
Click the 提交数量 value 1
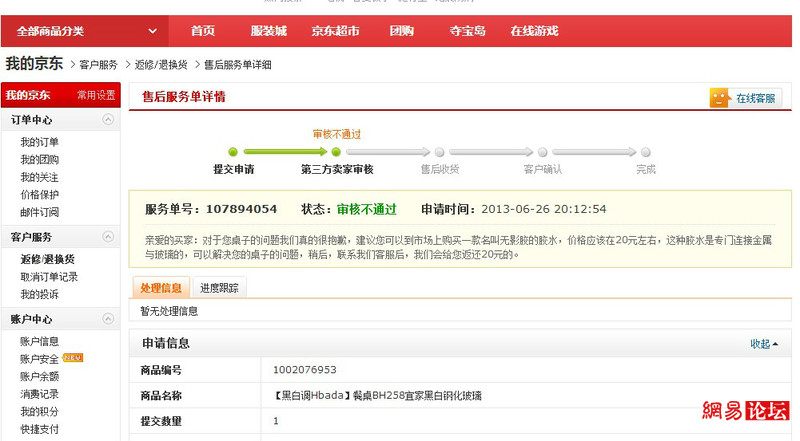[x=276, y=421]
